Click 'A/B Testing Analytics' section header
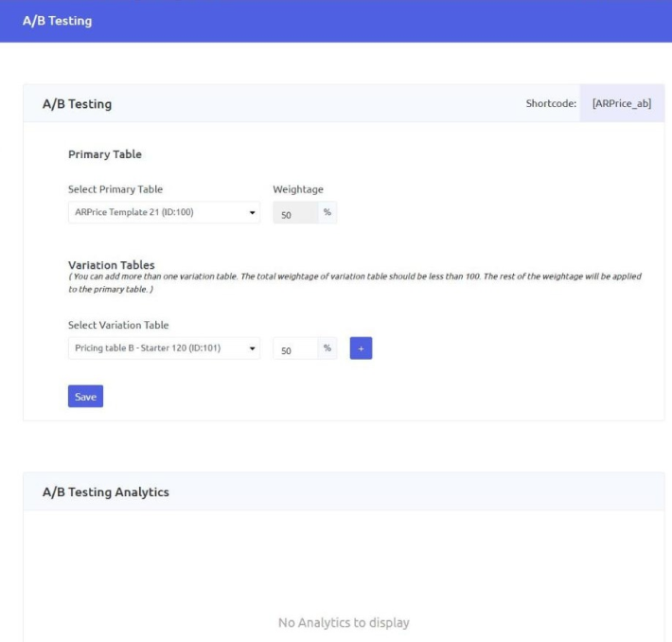Viewport: 672px width, 642px height. (x=106, y=491)
